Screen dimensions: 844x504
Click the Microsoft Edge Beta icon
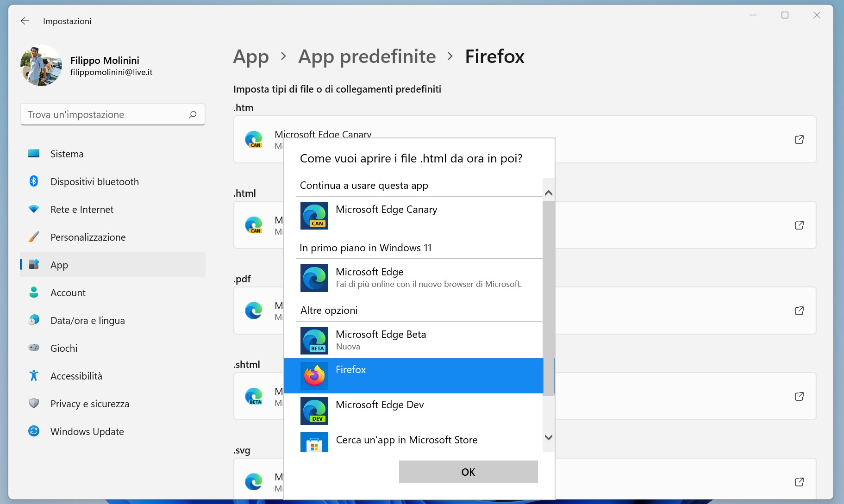pos(314,341)
